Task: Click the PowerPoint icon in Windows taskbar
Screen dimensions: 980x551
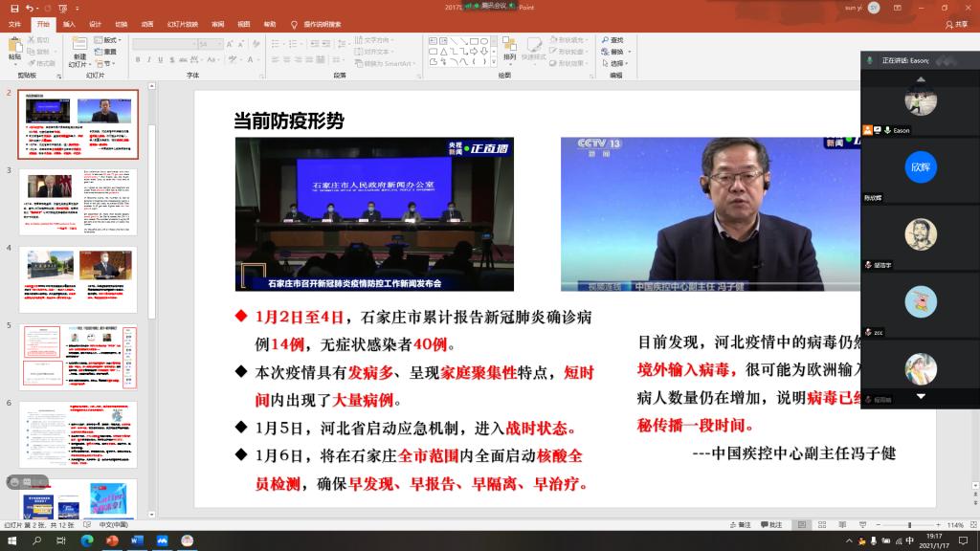Action: tap(112, 541)
